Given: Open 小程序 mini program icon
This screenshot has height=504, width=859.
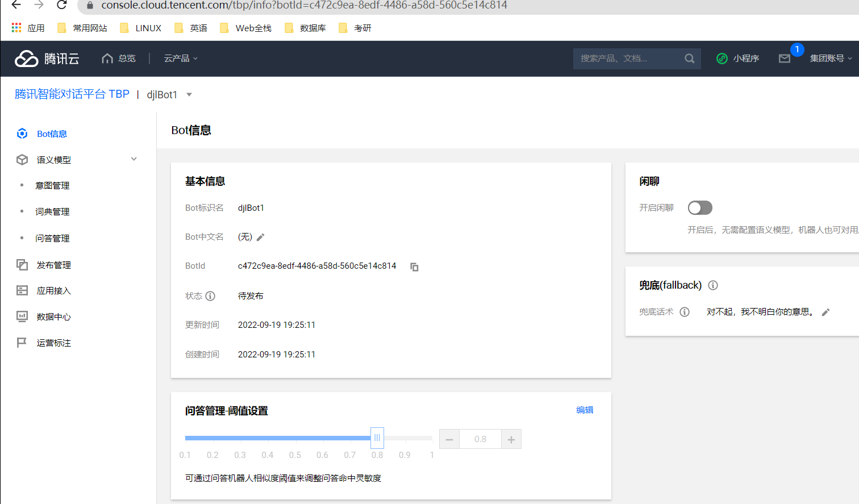Looking at the screenshot, I should [722, 59].
